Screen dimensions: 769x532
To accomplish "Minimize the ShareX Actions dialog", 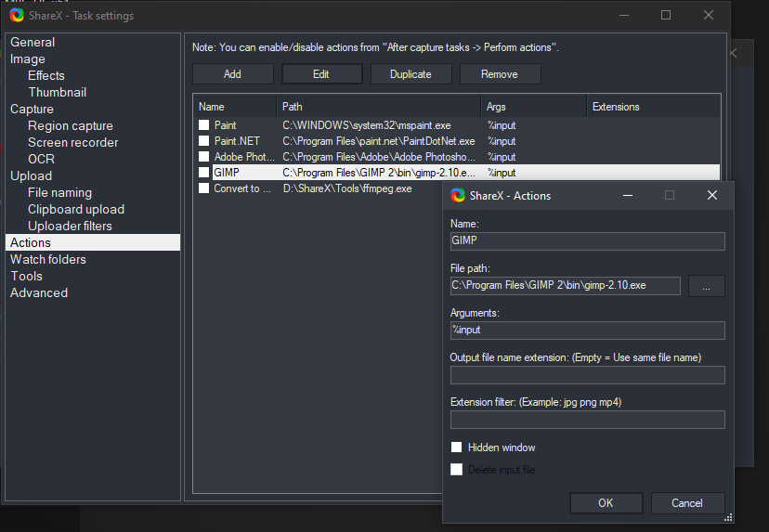I will click(x=627, y=195).
